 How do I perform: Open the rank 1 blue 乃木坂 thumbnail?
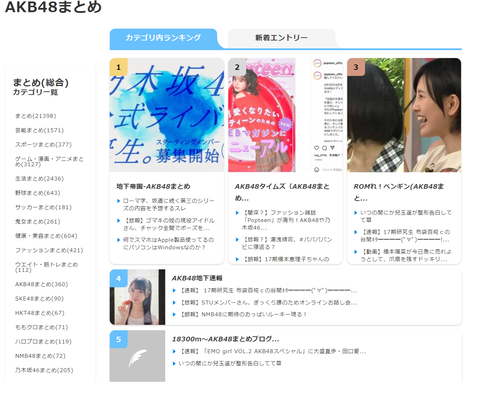[x=167, y=115]
